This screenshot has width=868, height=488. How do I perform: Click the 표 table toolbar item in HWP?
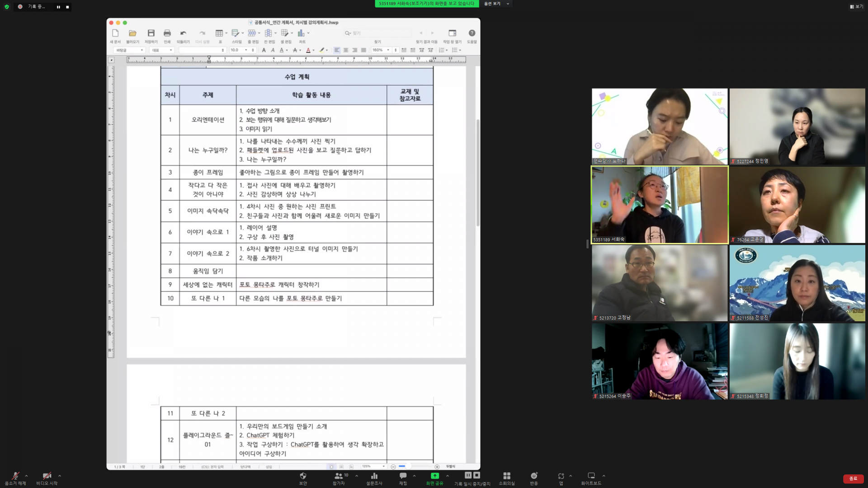point(220,33)
